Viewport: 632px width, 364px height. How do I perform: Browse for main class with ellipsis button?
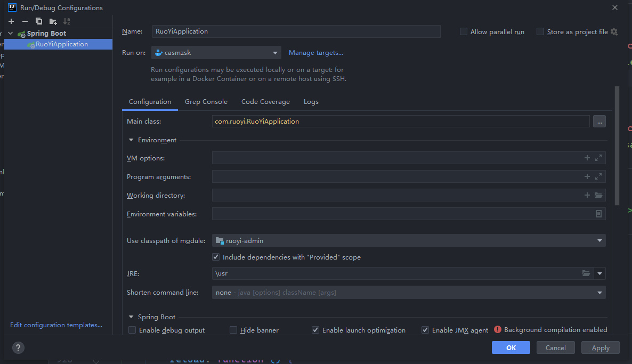click(599, 122)
